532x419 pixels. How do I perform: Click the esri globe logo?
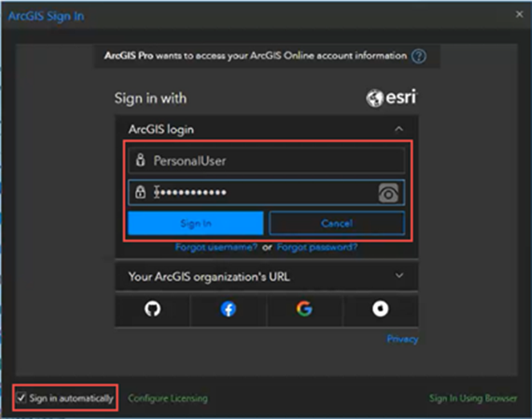(374, 98)
